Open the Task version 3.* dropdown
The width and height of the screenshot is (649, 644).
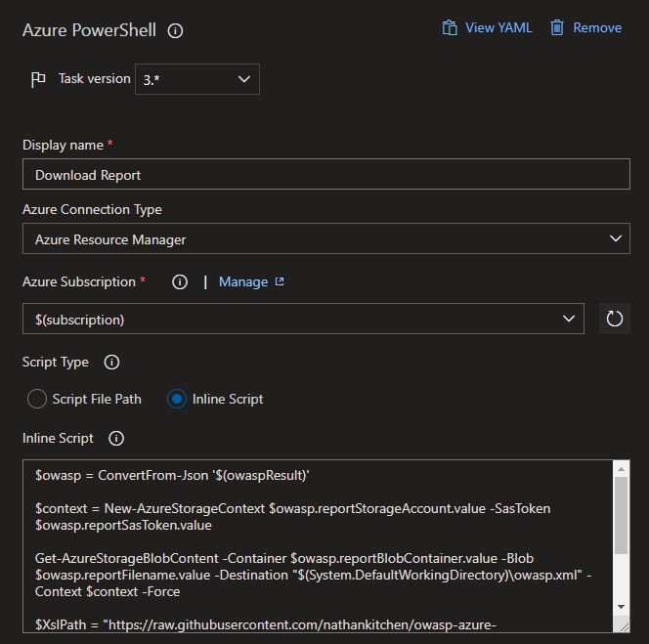point(197,79)
